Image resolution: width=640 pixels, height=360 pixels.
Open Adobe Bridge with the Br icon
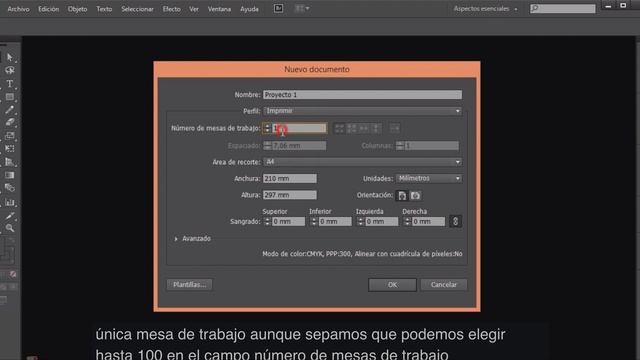pyautogui.click(x=278, y=9)
